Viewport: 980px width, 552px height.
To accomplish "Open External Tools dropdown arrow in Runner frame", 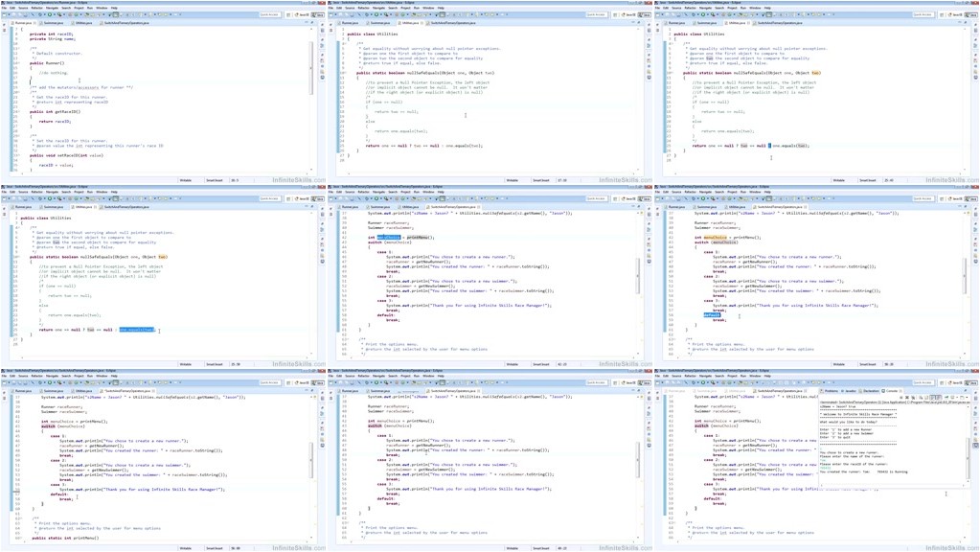I will [x=64, y=14].
